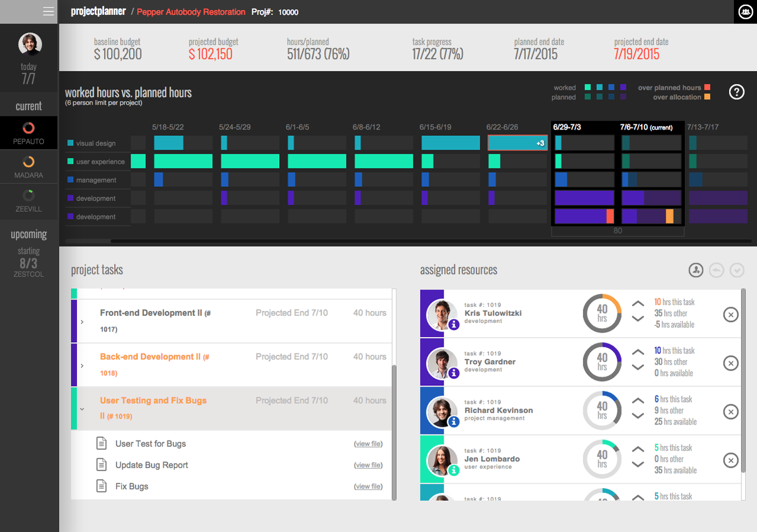Select the MADARA project in sidebar

click(x=28, y=166)
